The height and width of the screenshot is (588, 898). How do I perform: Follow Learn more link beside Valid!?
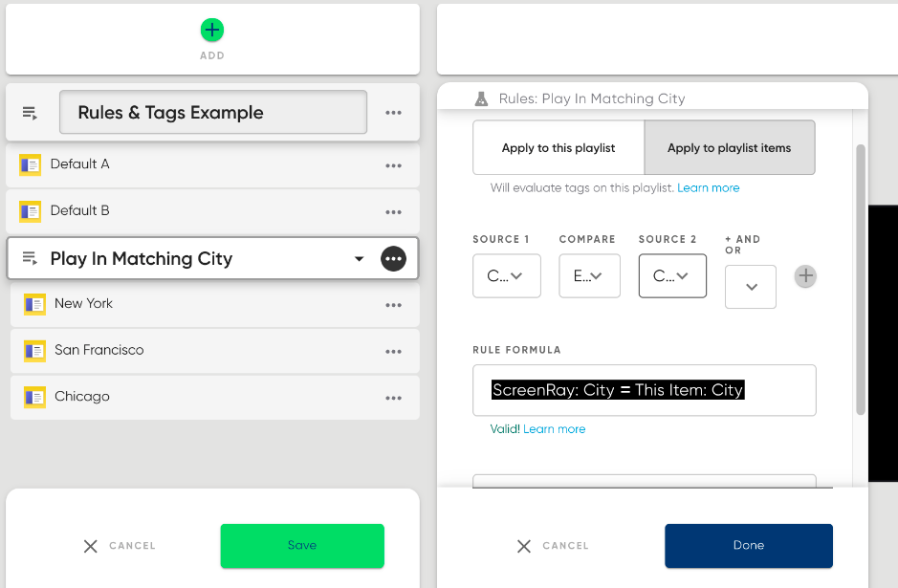pyautogui.click(x=555, y=429)
